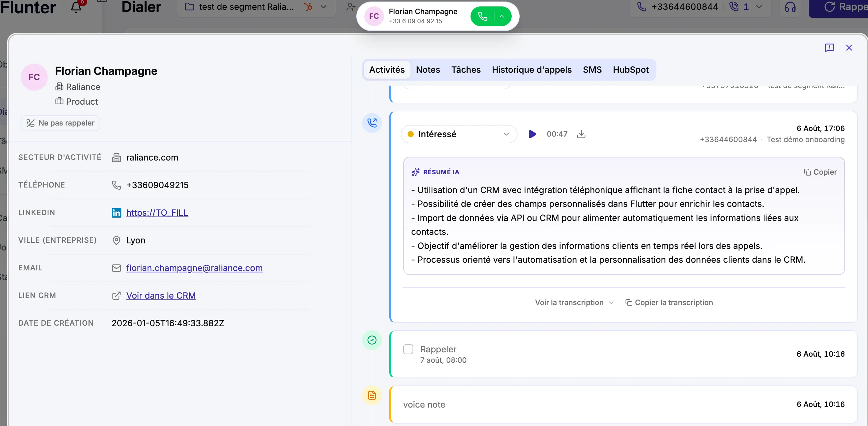
Task: Click the phone icon next to +33609049215
Action: [116, 185]
